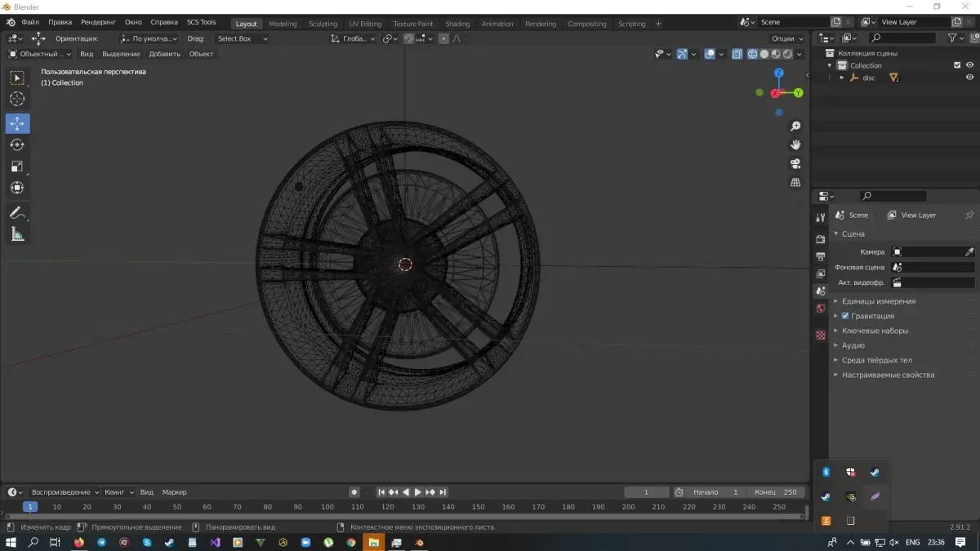
Task: Toggle Collection exclude checkbox in outliner
Action: tap(957, 65)
